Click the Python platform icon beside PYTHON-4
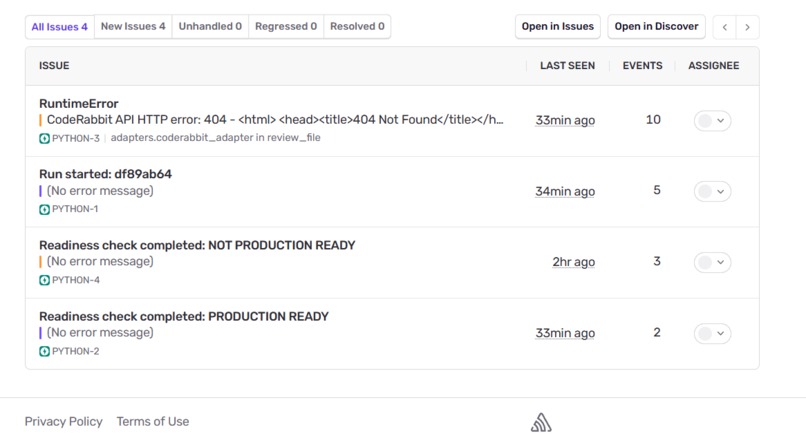The image size is (806, 436). pos(44,280)
